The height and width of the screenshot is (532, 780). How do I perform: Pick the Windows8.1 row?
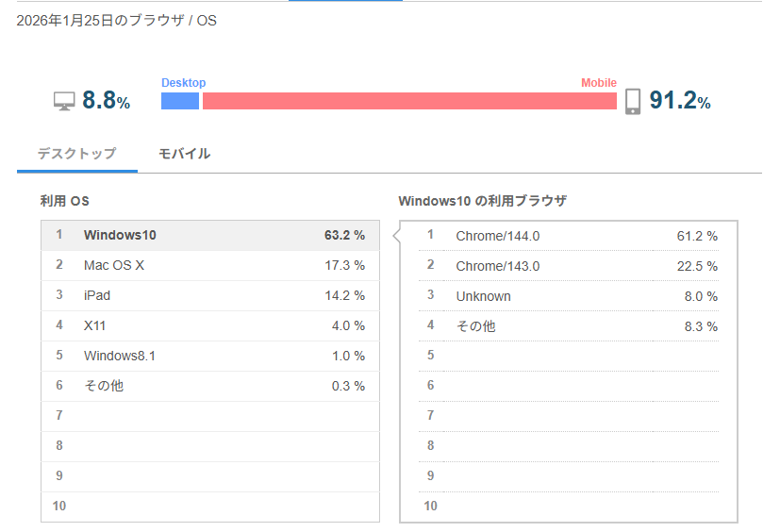(210, 356)
